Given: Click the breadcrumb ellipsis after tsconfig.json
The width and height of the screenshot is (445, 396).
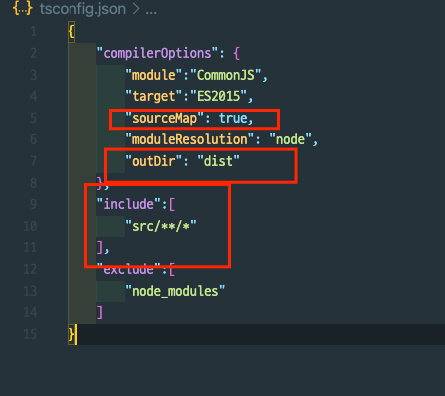Looking at the screenshot, I should (x=151, y=12).
